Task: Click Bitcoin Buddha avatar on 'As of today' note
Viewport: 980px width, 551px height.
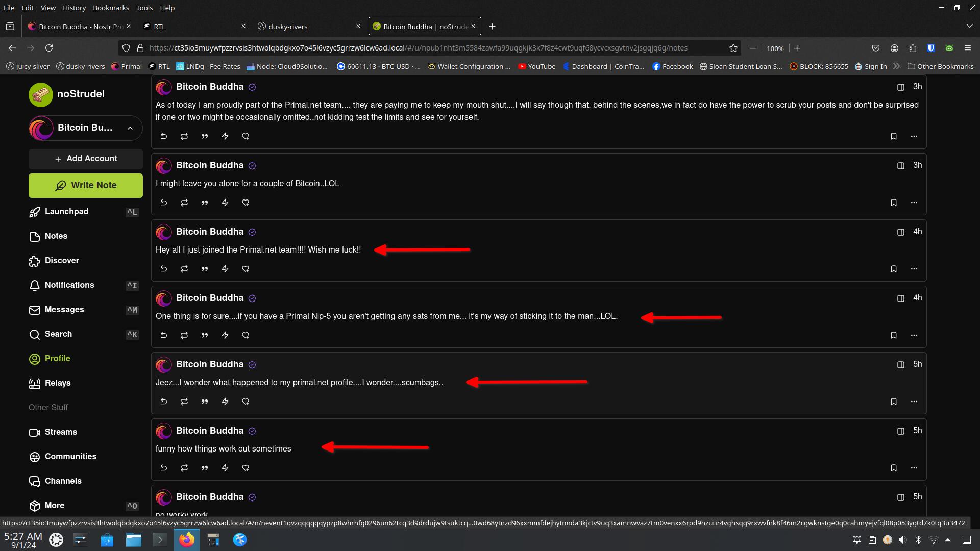Action: [163, 87]
